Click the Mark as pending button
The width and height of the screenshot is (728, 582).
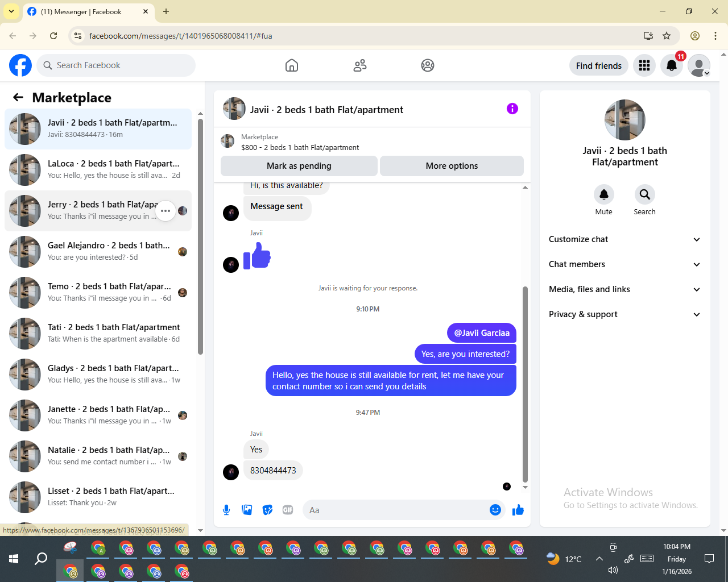coord(299,166)
